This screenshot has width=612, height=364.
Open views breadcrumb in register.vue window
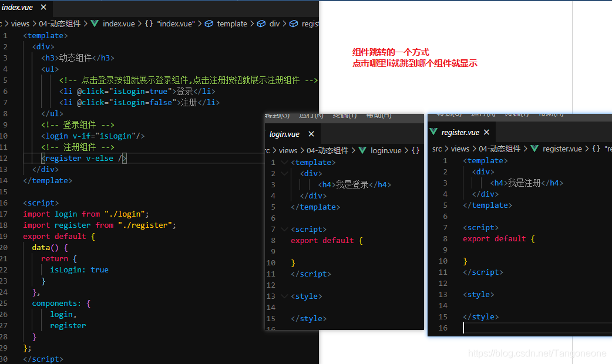[460, 149]
